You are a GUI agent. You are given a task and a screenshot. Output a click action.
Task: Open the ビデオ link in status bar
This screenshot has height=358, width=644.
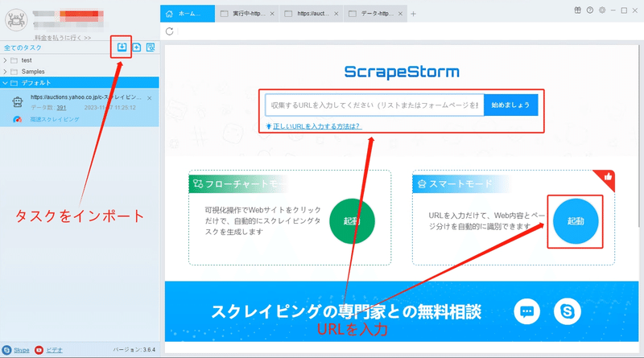tap(54, 350)
